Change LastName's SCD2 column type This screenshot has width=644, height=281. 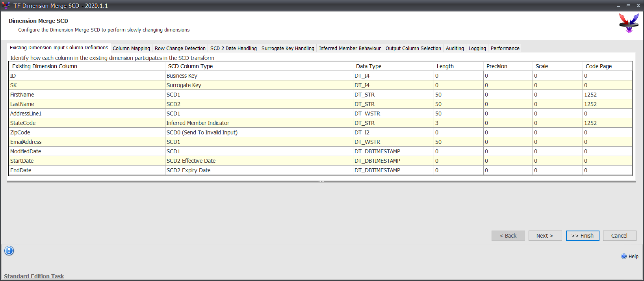(259, 104)
